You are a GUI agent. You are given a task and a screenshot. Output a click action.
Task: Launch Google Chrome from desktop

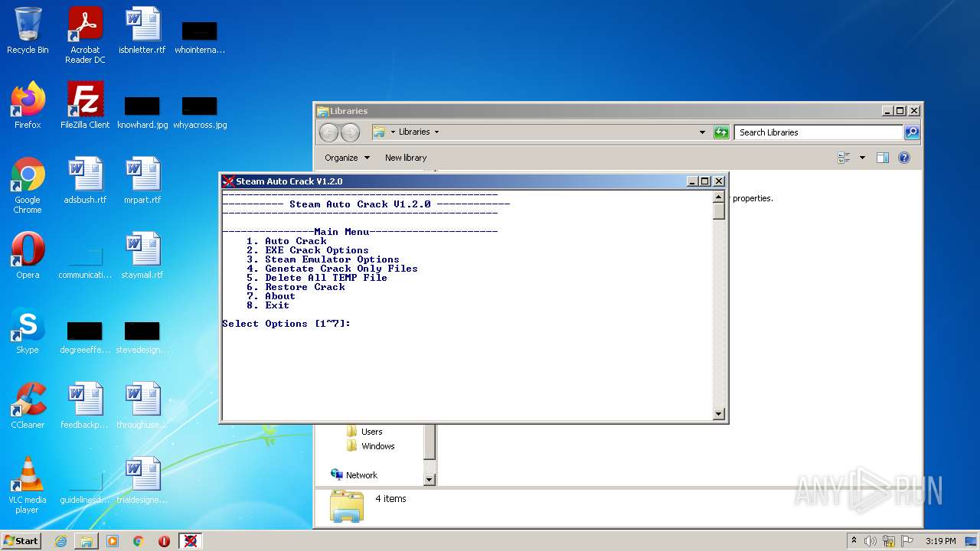tap(28, 185)
